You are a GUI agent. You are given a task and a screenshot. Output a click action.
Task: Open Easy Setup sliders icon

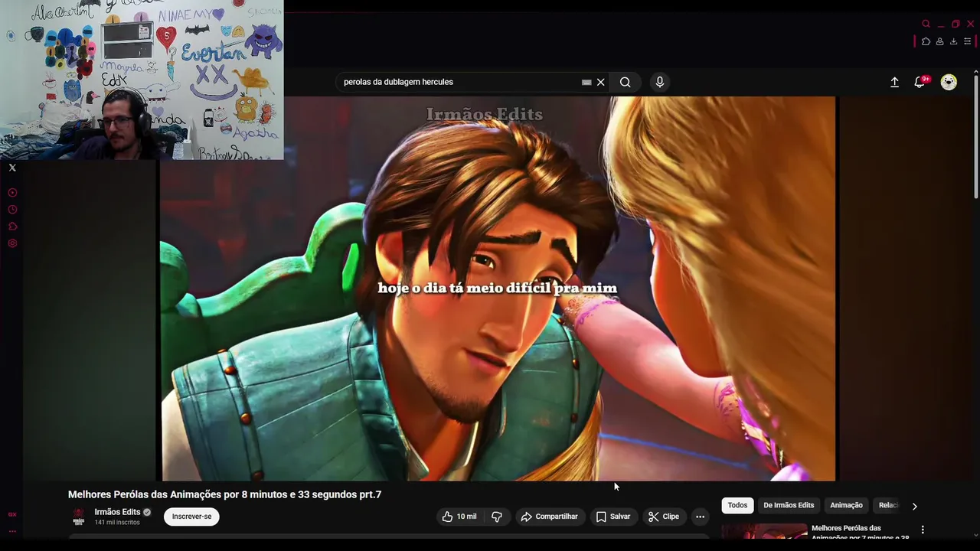pyautogui.click(x=967, y=41)
